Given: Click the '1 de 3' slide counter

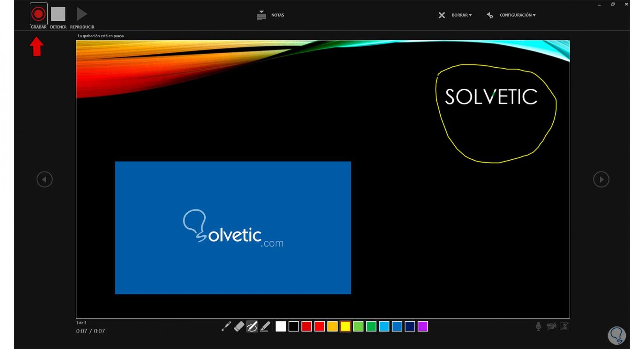Looking at the screenshot, I should coord(81,323).
